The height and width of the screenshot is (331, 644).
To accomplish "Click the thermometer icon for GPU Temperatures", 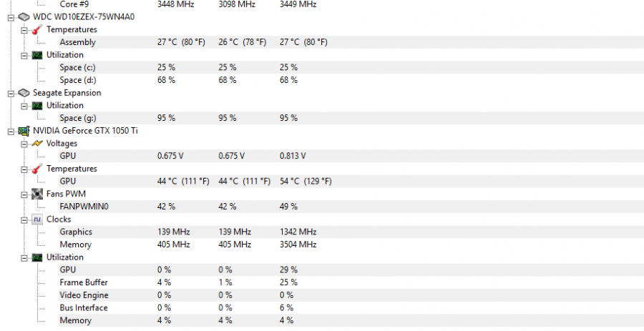I will click(37, 169).
